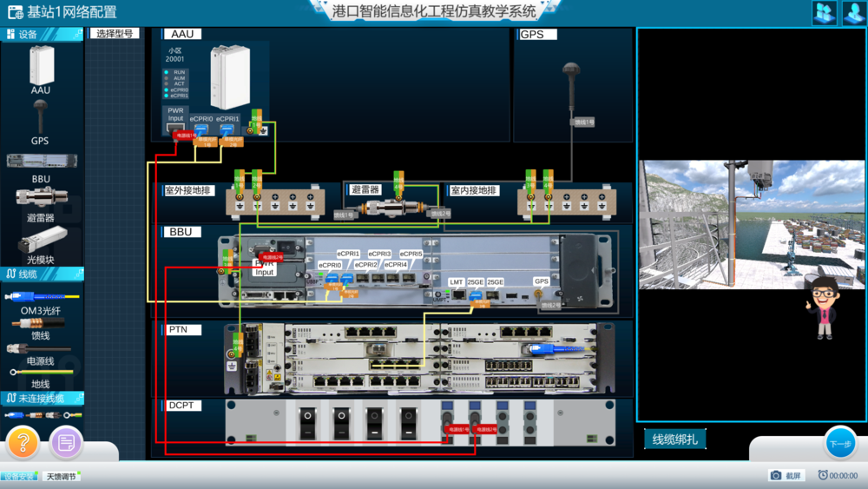Click the 线缆绑扎 button

coord(674,439)
